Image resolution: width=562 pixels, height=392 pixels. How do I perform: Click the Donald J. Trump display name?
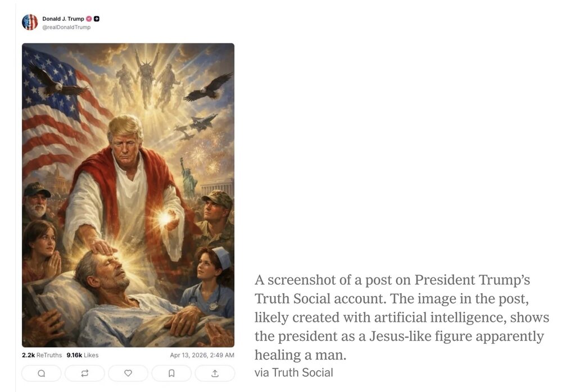[63, 19]
